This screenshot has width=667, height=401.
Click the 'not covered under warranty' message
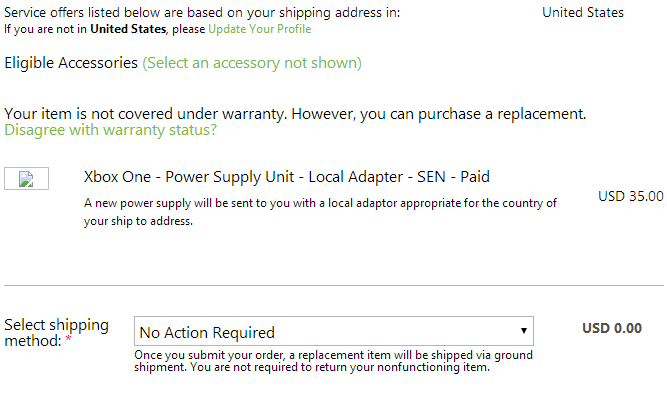click(x=295, y=114)
